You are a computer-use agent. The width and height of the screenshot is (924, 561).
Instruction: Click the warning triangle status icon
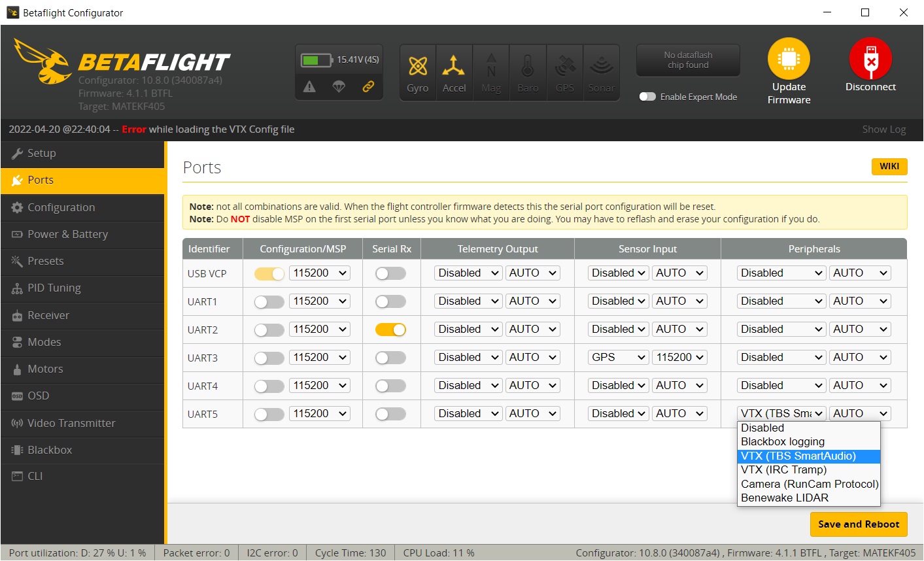(x=310, y=86)
